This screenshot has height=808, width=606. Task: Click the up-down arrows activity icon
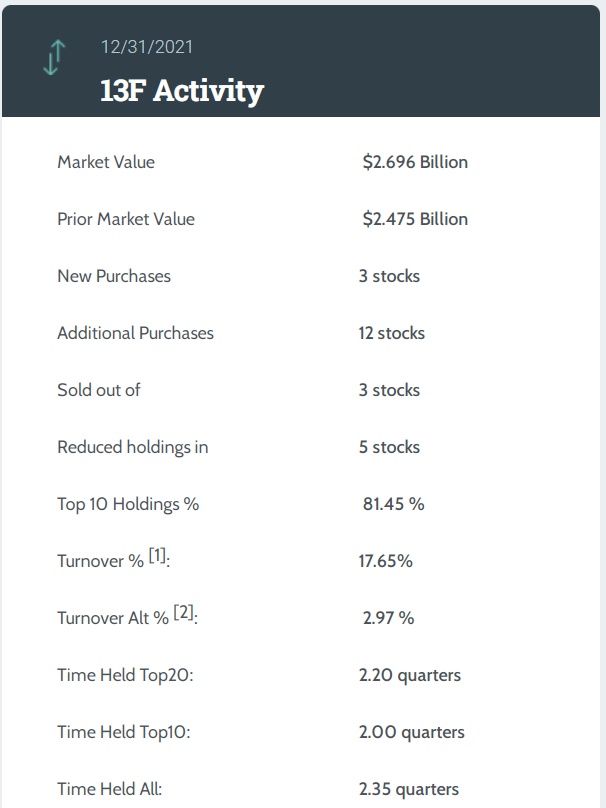coord(53,58)
